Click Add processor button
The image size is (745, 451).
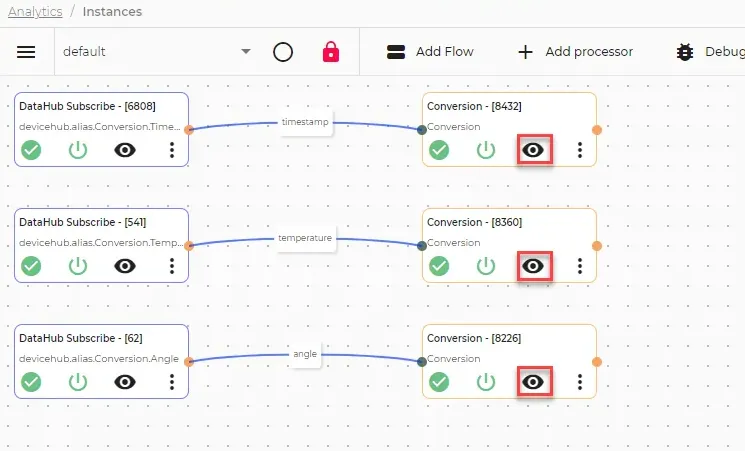(x=575, y=51)
